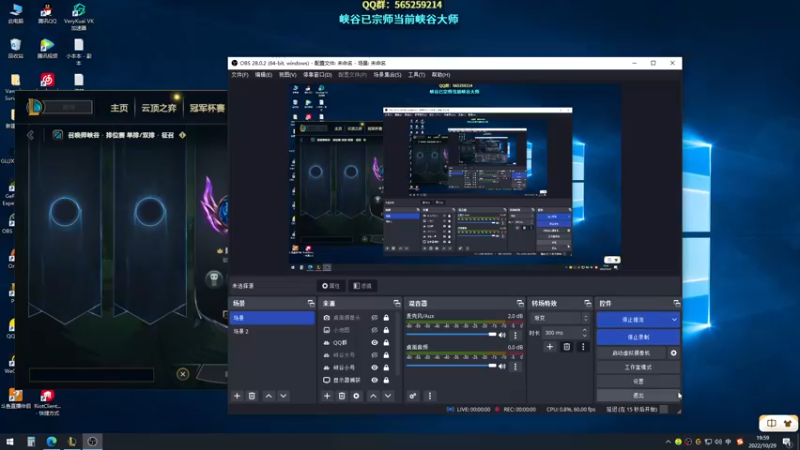Add a scene transition with plus icon
800x450 pixels.
pyautogui.click(x=549, y=347)
